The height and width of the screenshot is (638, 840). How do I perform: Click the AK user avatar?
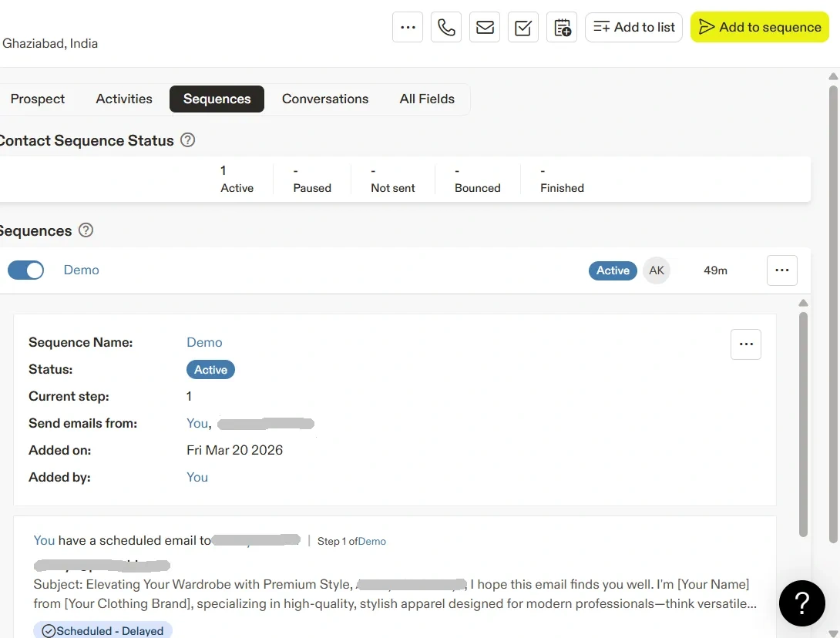tap(657, 270)
